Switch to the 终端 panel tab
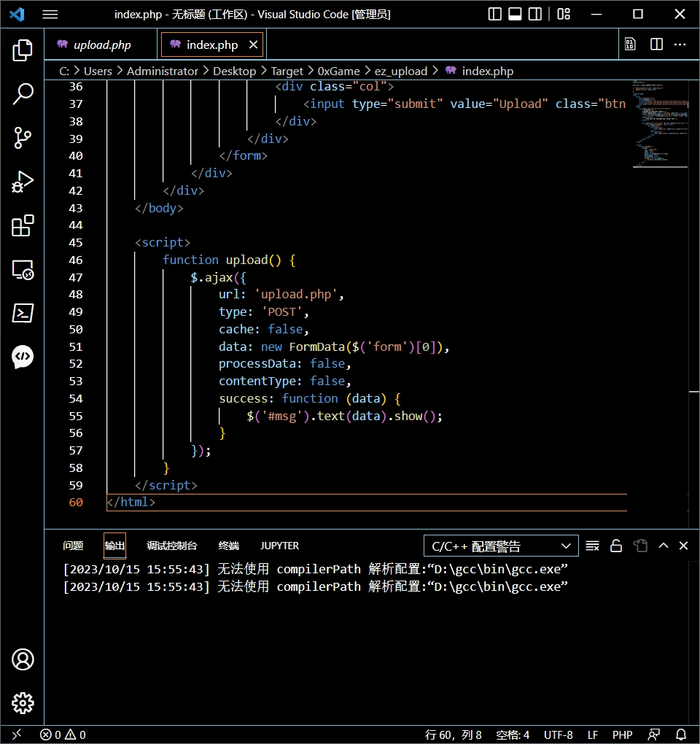 coord(228,546)
